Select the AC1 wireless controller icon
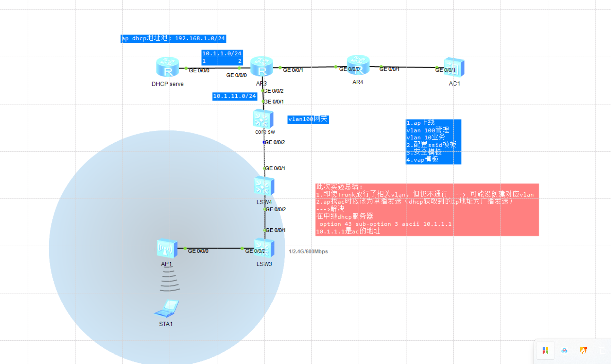The width and height of the screenshot is (611, 364). (454, 67)
